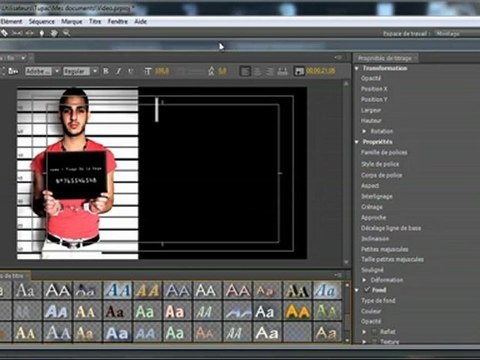Align title text to the right
Viewport: 480px width, 360px height.
pyautogui.click(x=270, y=71)
